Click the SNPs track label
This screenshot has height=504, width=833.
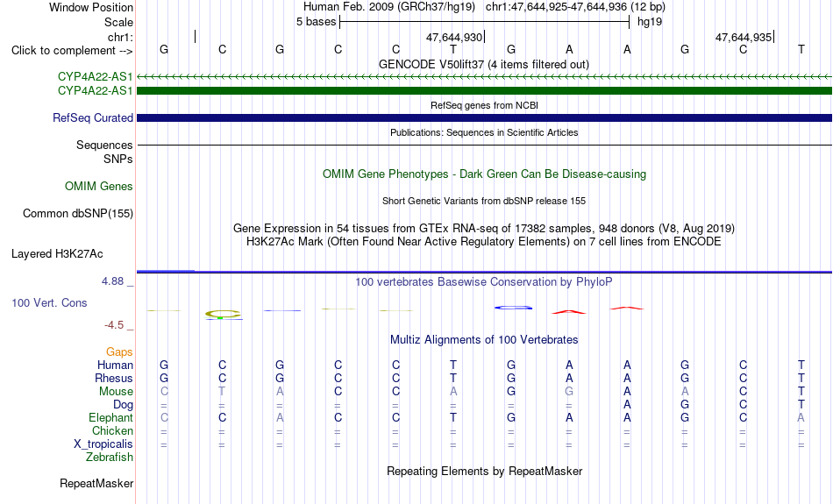coord(118,159)
